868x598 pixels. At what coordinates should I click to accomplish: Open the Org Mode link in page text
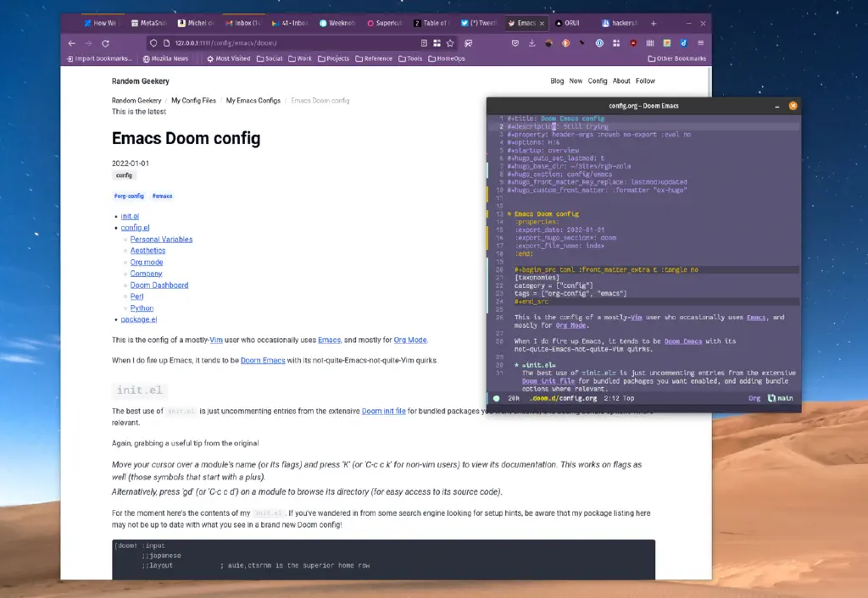pos(410,341)
